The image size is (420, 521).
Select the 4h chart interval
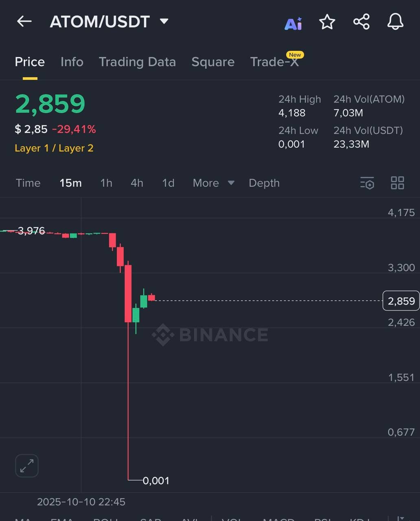[x=137, y=183]
